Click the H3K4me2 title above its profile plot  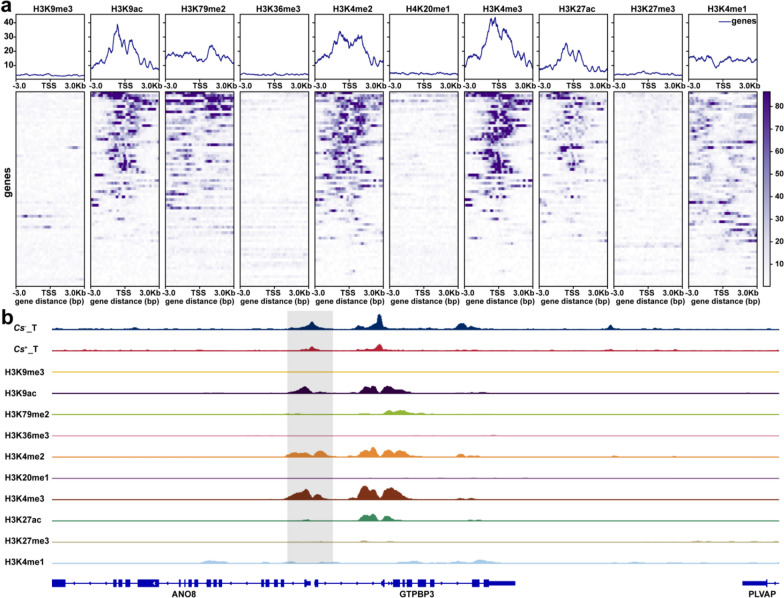point(352,9)
